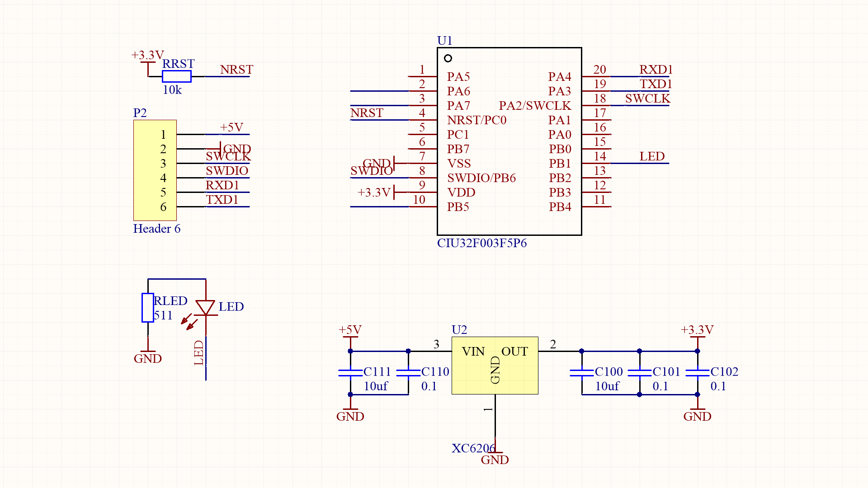Click the +3.3V power port above C102

(x=698, y=337)
